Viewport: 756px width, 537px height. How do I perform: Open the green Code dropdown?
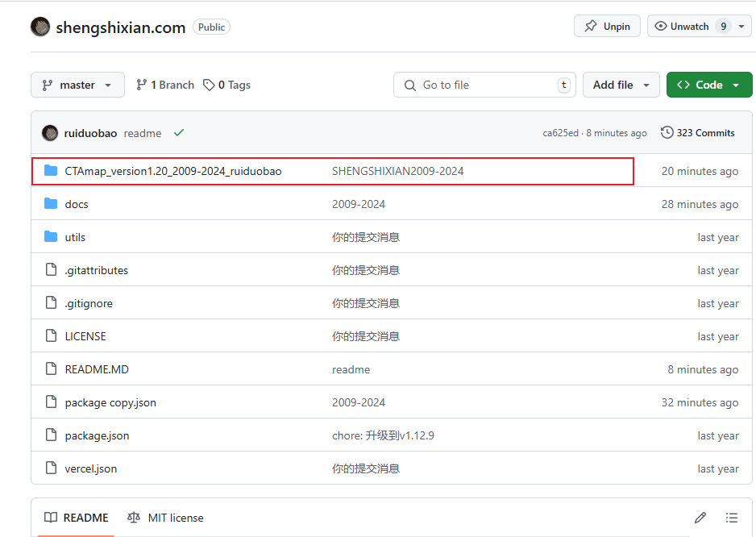709,85
